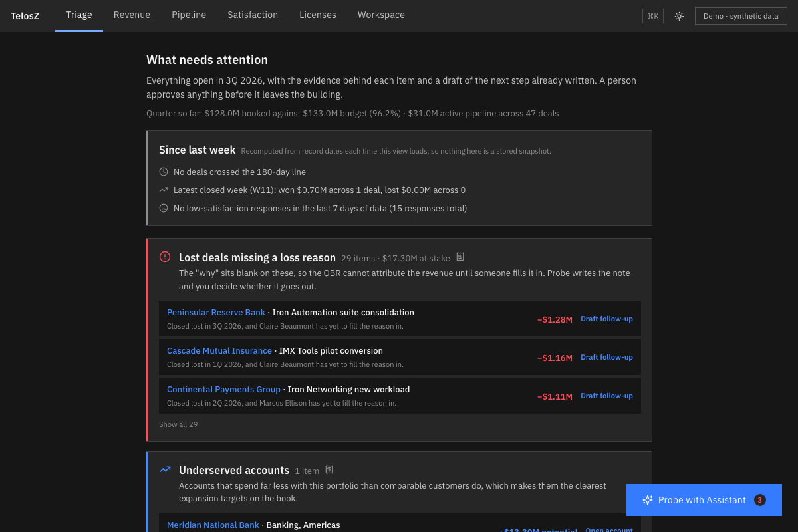
Task: Click the Lost deals missing a loss reason heading
Action: pyautogui.click(x=257, y=257)
